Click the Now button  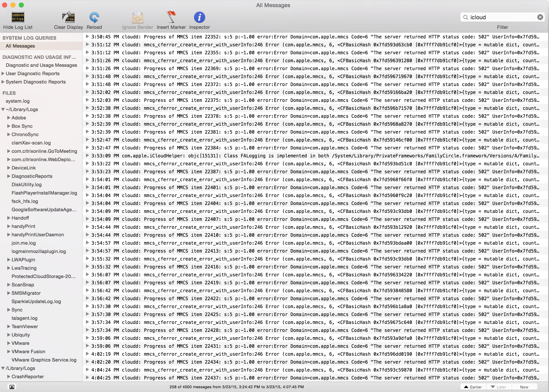524,387
